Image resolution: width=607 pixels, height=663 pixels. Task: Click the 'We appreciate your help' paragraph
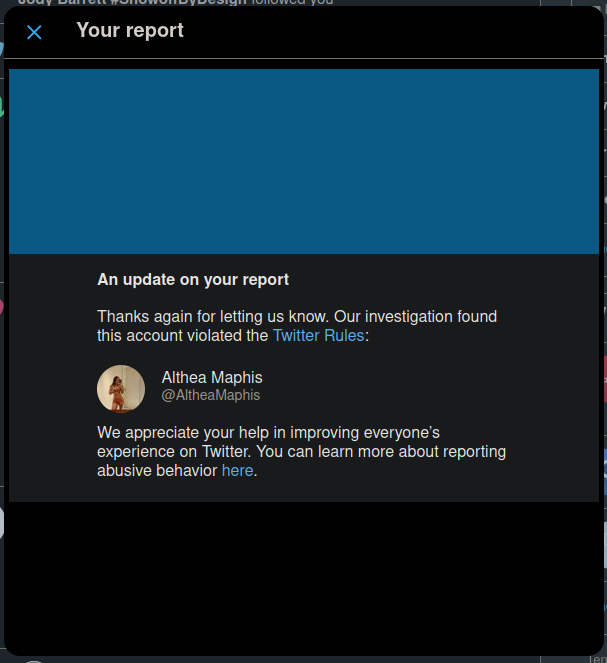pyautogui.click(x=301, y=452)
